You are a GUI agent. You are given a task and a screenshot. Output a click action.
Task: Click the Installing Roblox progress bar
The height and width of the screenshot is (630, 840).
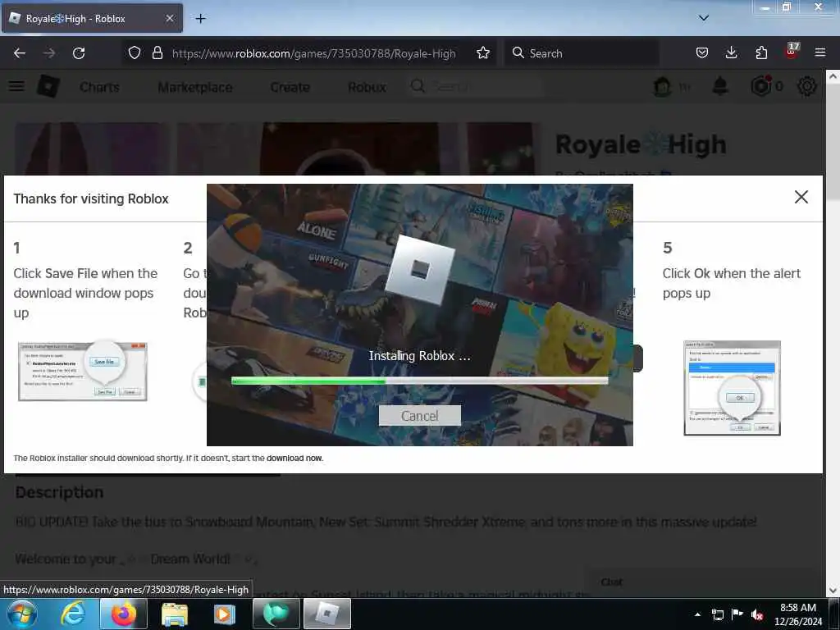tap(419, 381)
